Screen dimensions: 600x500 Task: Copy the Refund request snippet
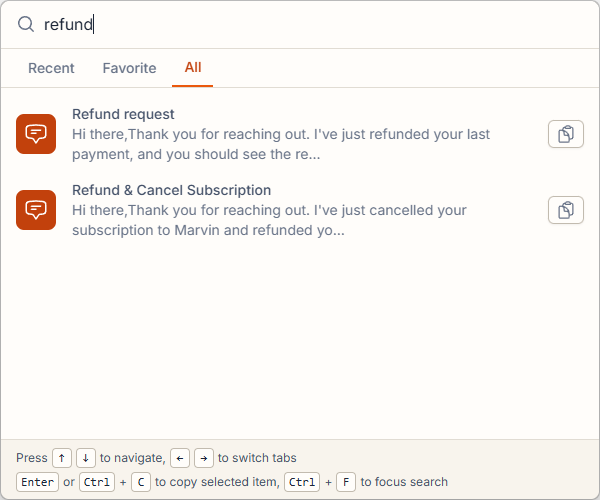566,134
